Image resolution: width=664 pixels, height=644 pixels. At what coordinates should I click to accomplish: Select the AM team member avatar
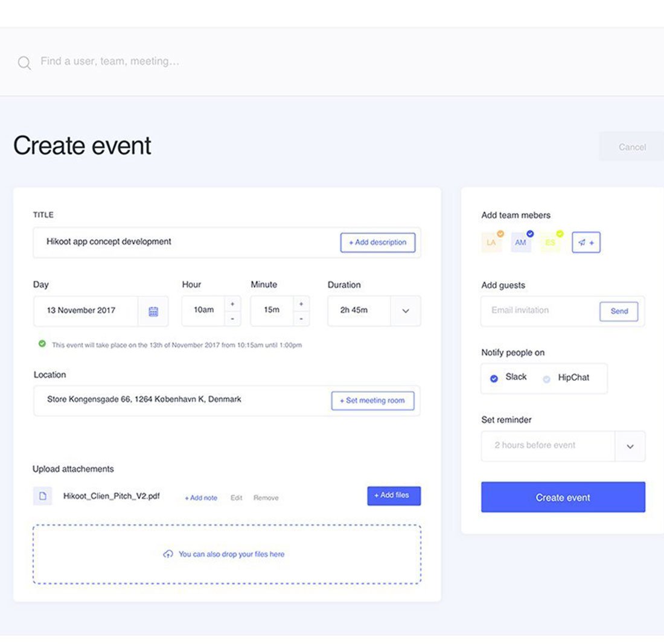[x=520, y=243]
